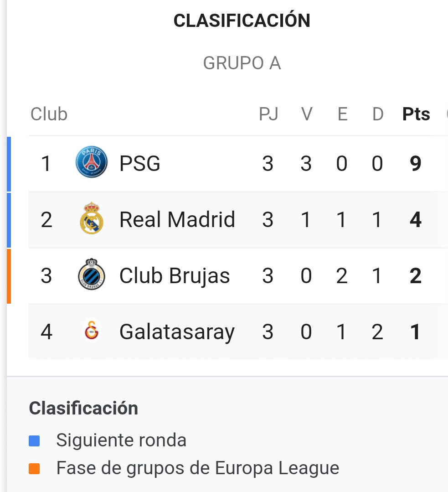The width and height of the screenshot is (448, 492).
Task: Click the E draws column header
Action: point(342,114)
